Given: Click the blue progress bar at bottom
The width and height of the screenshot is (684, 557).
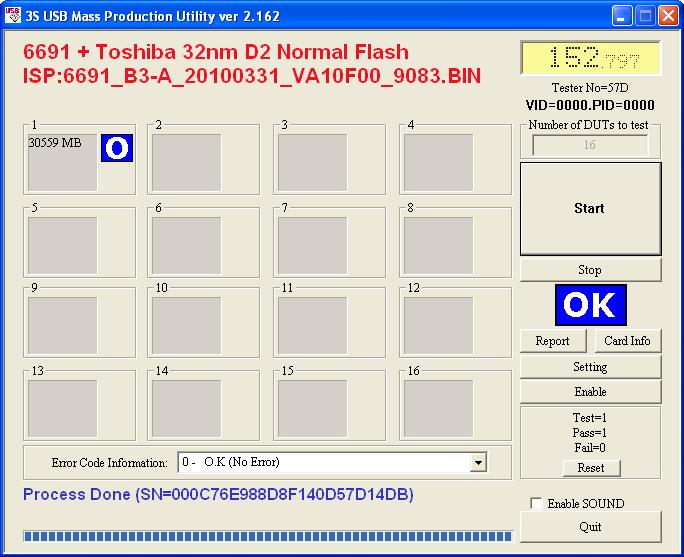Looking at the screenshot, I should pyautogui.click(x=267, y=537).
